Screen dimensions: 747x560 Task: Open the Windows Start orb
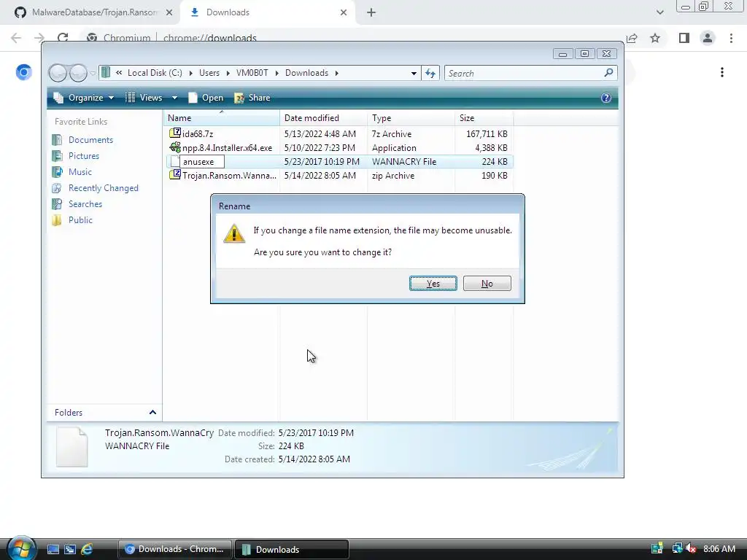pyautogui.click(x=21, y=548)
